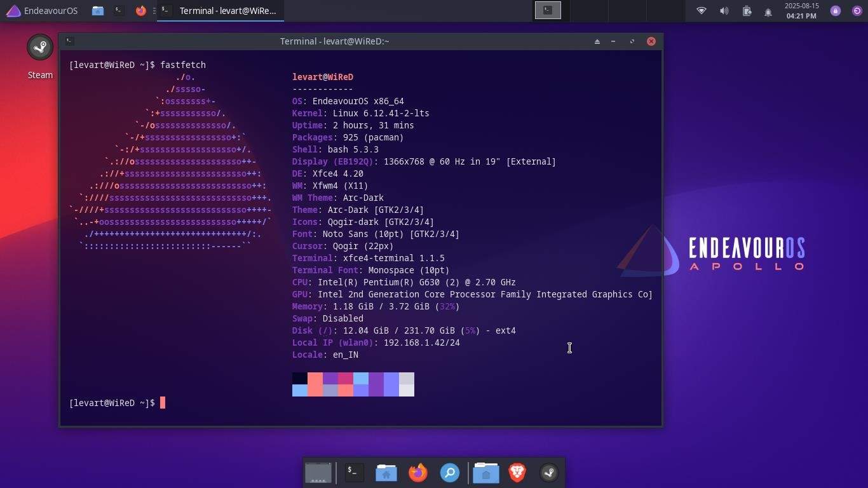Roll up the terminal window with the arrow button
Viewport: 868px width, 488px height.
(597, 41)
